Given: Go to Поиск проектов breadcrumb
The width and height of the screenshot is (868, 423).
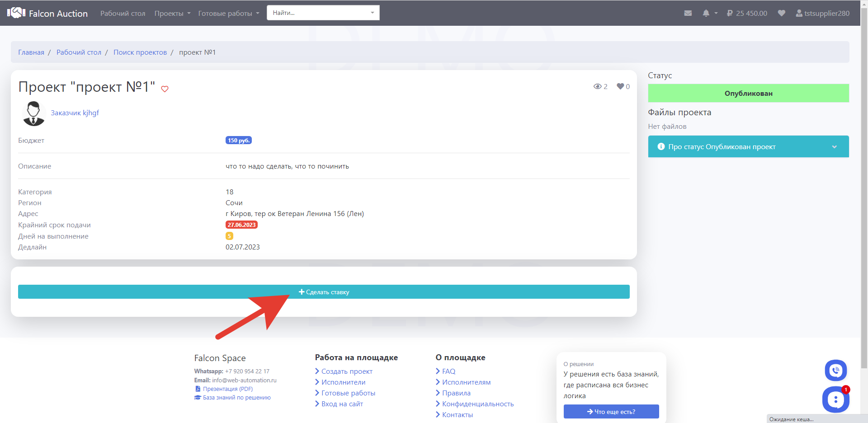Looking at the screenshot, I should click(x=140, y=52).
